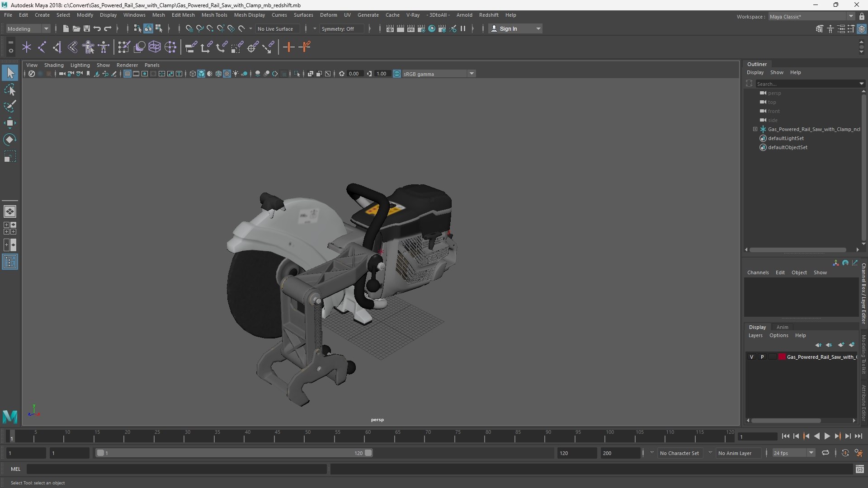This screenshot has height=488, width=868.
Task: Click the Script Editor icon
Action: (x=860, y=469)
